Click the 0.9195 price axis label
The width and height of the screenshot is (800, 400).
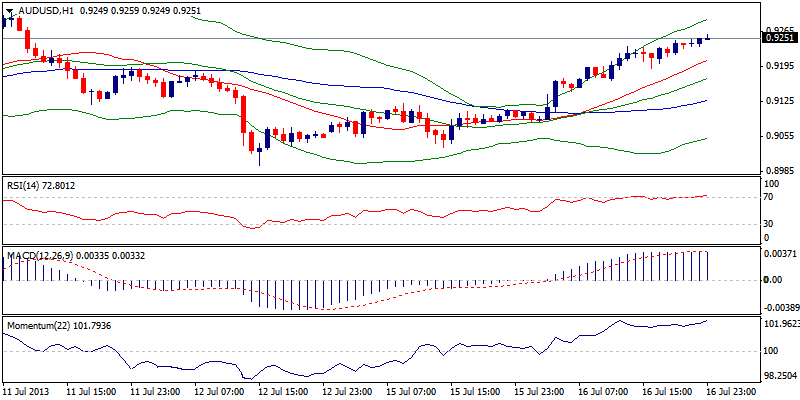(778, 66)
